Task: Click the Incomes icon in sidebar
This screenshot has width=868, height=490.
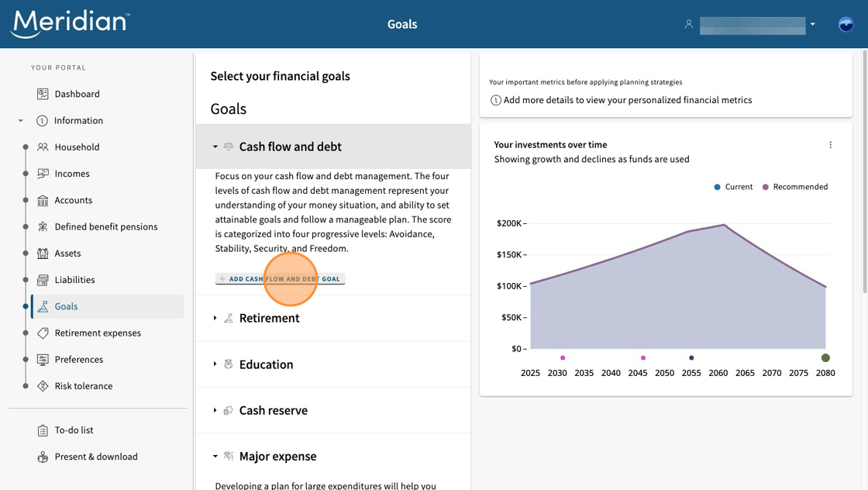Action: (43, 174)
